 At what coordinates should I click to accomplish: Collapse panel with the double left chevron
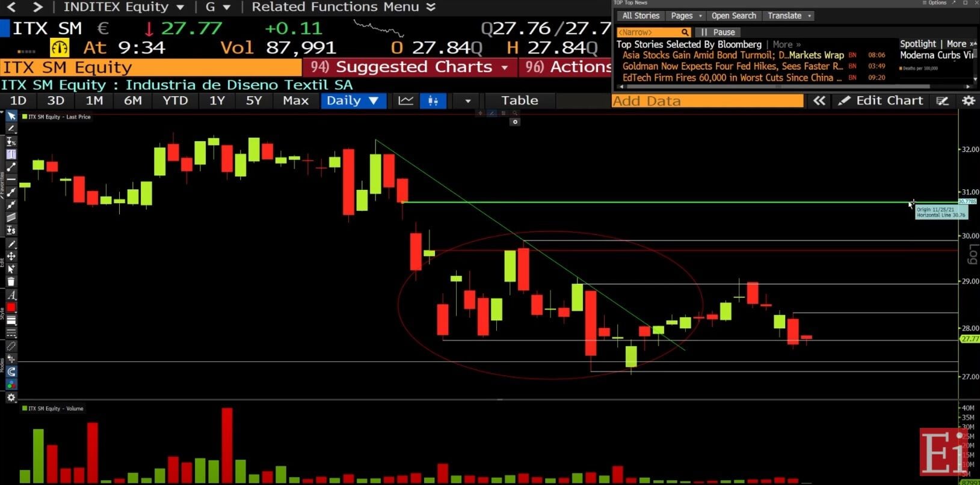point(819,101)
